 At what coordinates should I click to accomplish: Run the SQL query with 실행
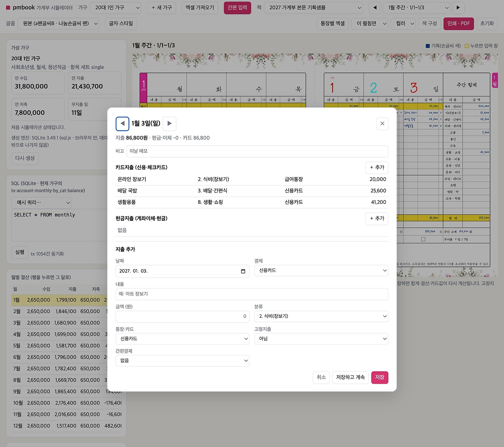click(x=20, y=252)
